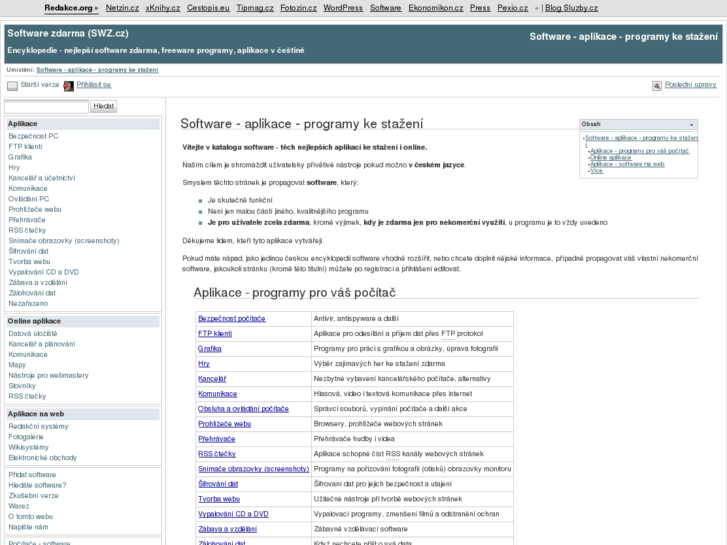The height and width of the screenshot is (545, 727).
Task: Select Nezařazeno in the sidebar
Action: coord(28,303)
